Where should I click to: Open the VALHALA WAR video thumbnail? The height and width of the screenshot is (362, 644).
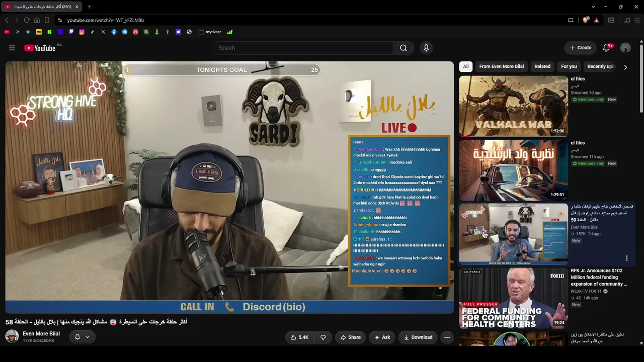click(x=513, y=106)
